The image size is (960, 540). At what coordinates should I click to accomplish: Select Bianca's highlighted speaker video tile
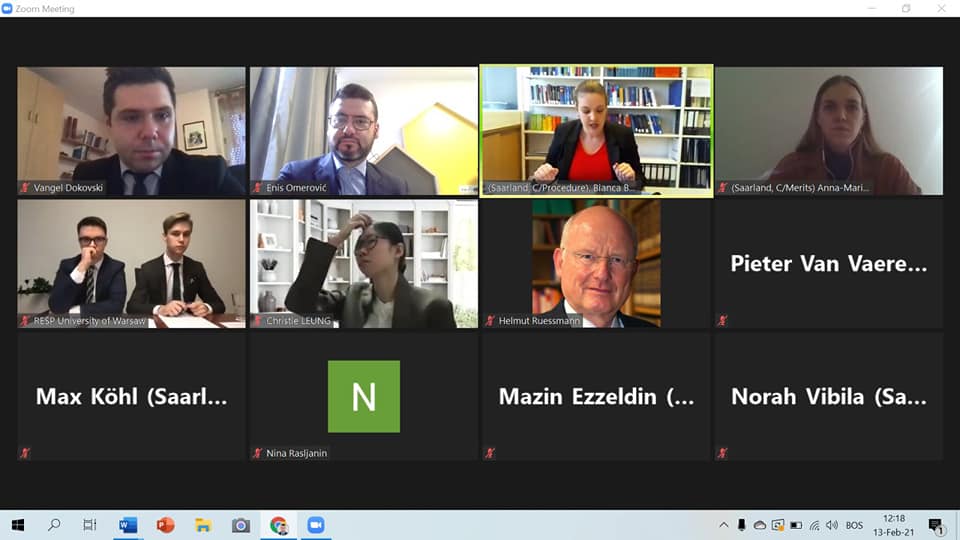tap(596, 131)
